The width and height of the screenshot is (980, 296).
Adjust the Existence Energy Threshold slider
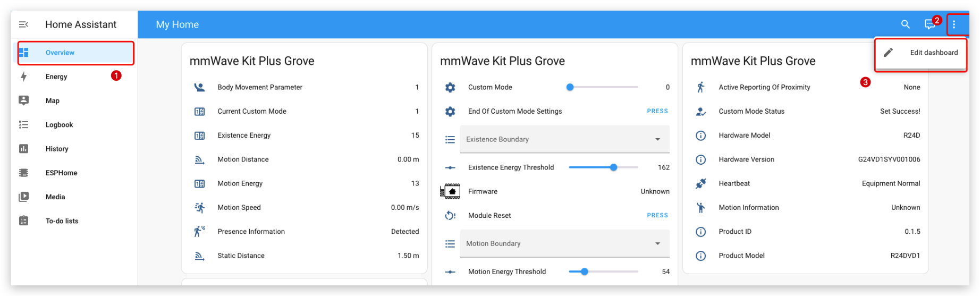603,167
